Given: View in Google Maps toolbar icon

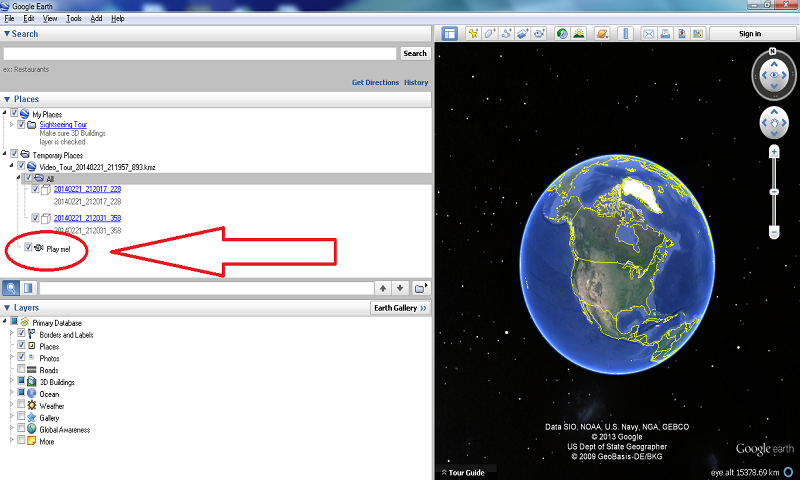Looking at the screenshot, I should [x=698, y=34].
